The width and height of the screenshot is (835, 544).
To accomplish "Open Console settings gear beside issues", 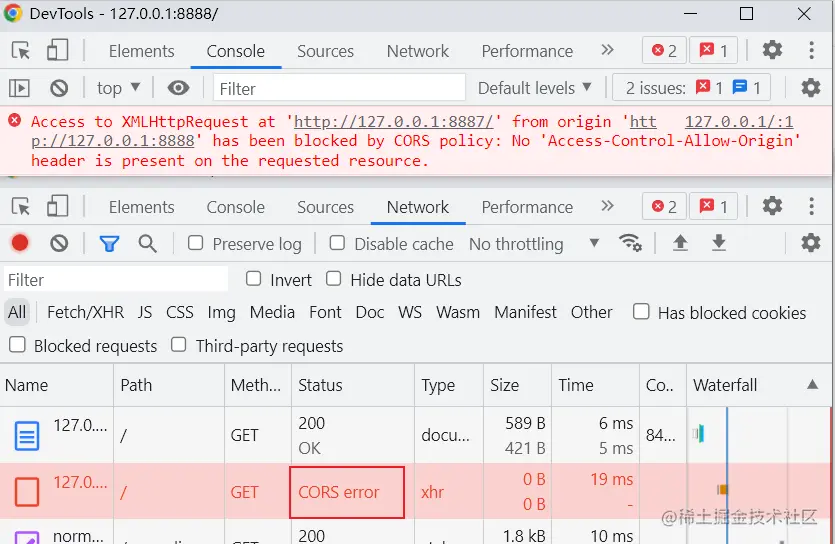I will point(811,87).
